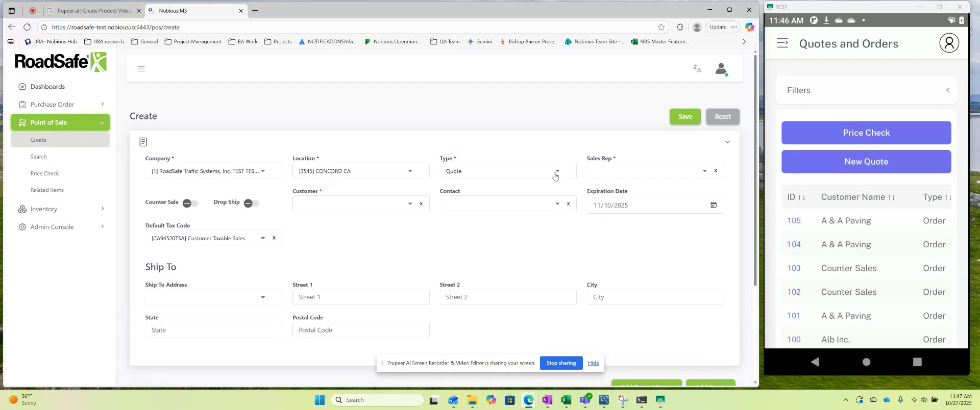Switch to the Trupeer.ai browser tab
The image size is (980, 410).
click(93, 10)
